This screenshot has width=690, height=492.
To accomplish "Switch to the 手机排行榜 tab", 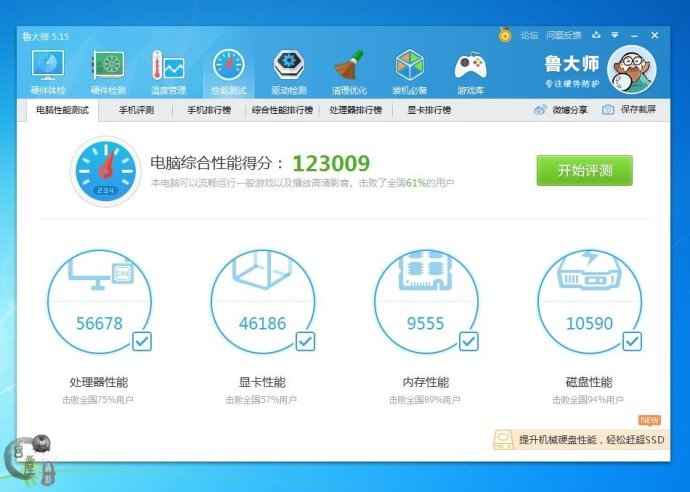I will point(209,110).
